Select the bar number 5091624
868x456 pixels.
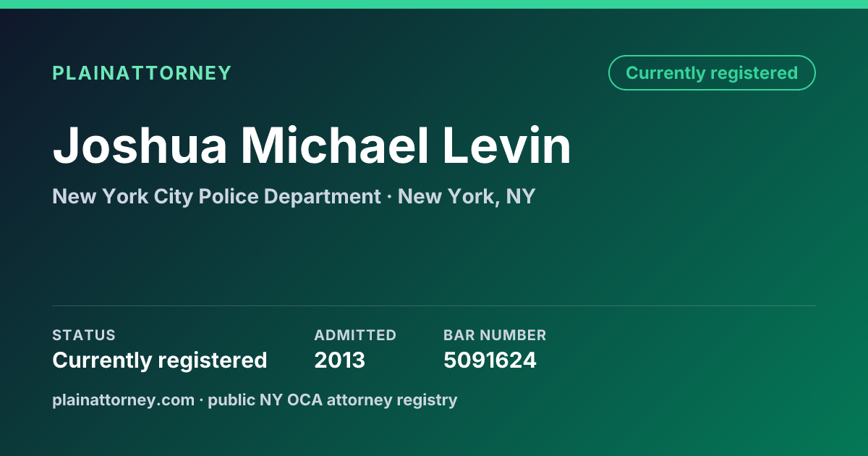coord(490,360)
